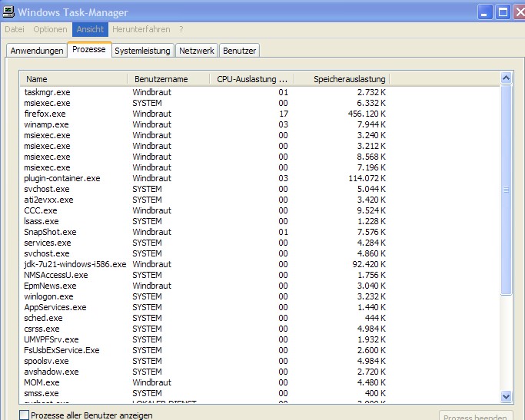Click CPU value 17 for firefox

284,114
